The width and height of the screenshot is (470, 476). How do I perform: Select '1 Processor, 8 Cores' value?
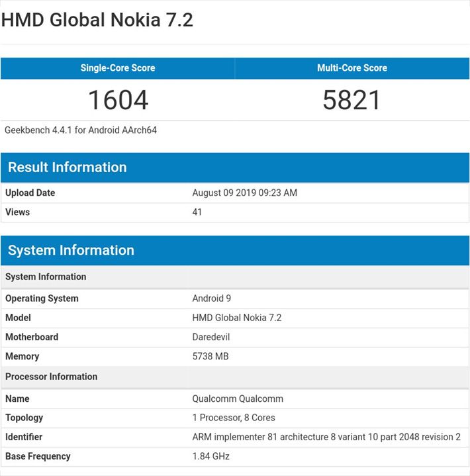[x=234, y=418]
